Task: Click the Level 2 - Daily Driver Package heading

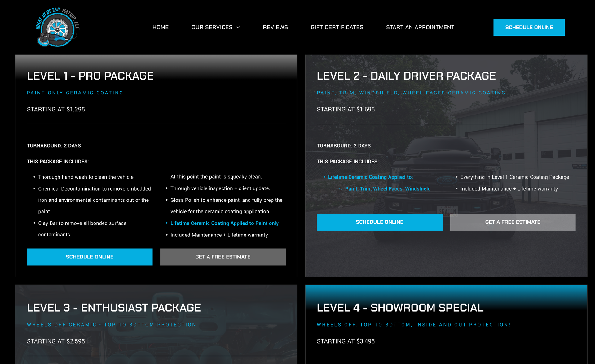Action: (406, 76)
